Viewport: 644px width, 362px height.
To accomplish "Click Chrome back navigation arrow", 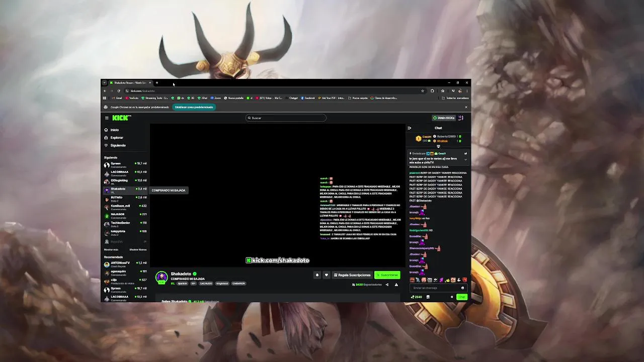I will click(x=105, y=91).
